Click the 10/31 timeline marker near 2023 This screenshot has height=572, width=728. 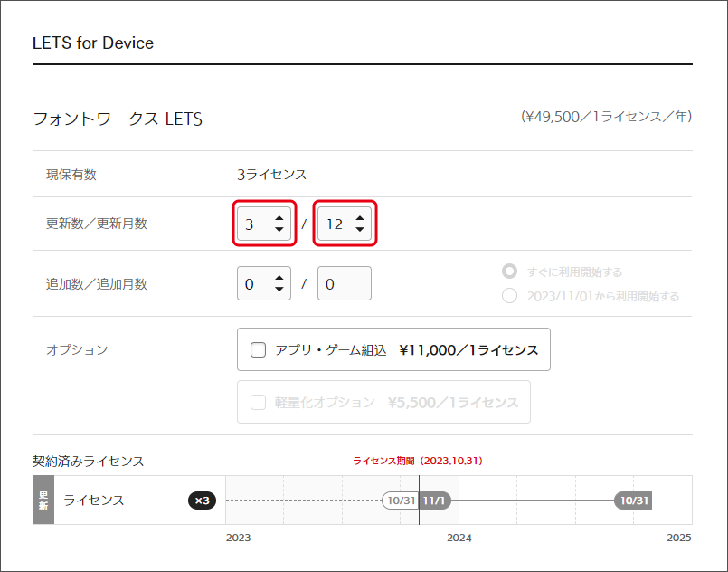[401, 500]
